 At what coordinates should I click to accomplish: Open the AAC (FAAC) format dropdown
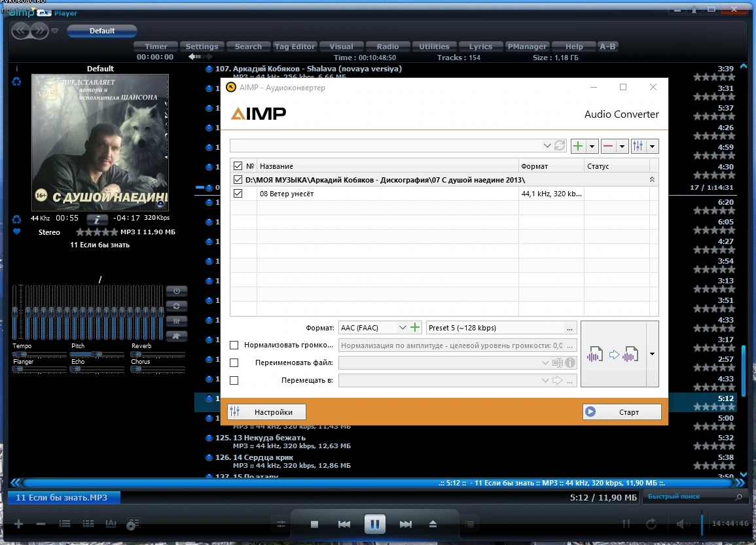pyautogui.click(x=402, y=328)
